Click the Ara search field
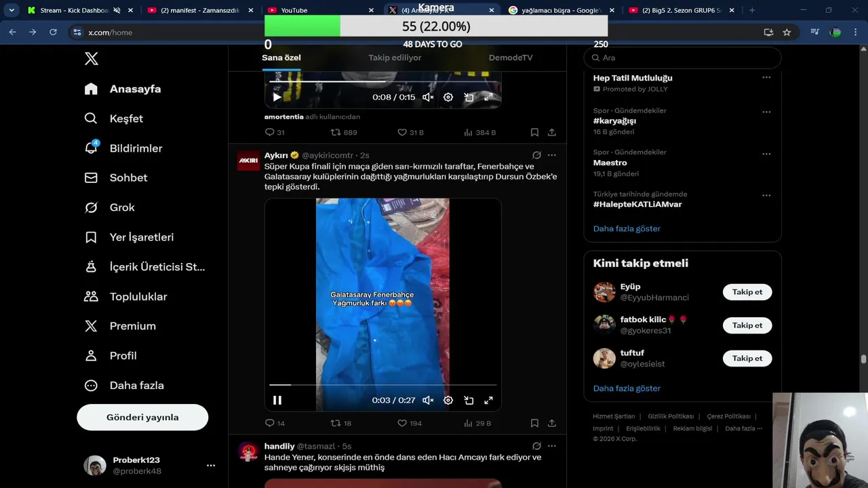The width and height of the screenshot is (868, 488). tap(682, 58)
